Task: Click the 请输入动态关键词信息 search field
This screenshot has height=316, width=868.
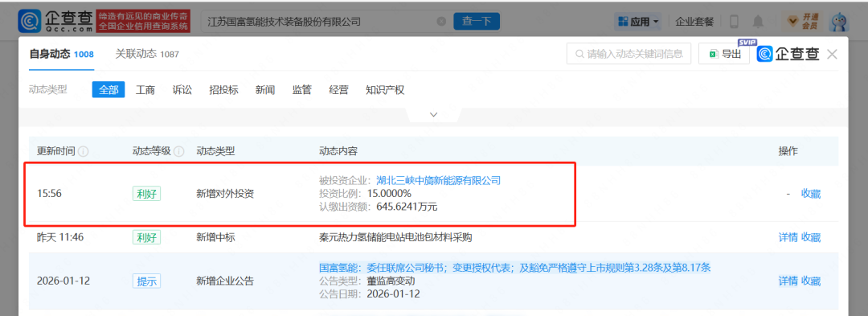Action: click(x=628, y=54)
